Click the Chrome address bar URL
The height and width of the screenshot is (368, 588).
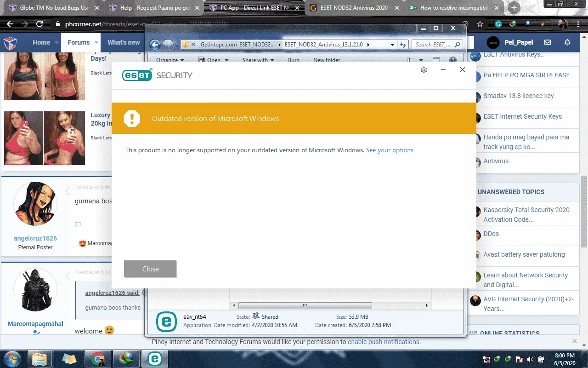(x=147, y=24)
